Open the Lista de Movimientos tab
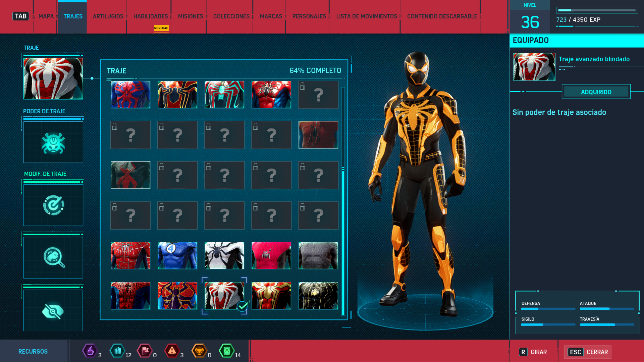 pyautogui.click(x=367, y=16)
